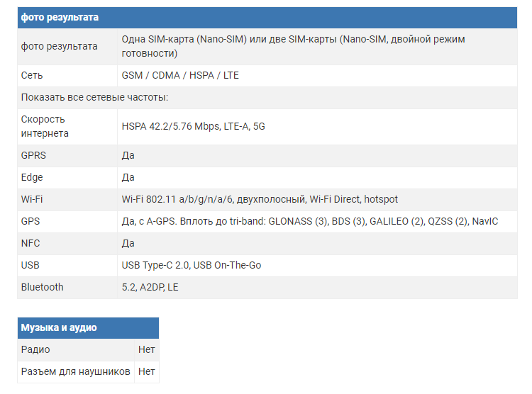Select the "Bluetooth" row label
The image size is (532, 394).
point(42,287)
